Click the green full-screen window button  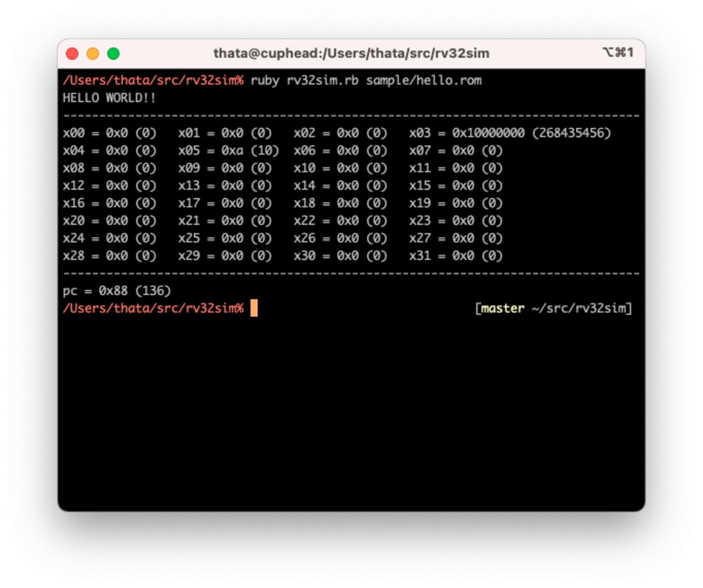coord(113,54)
